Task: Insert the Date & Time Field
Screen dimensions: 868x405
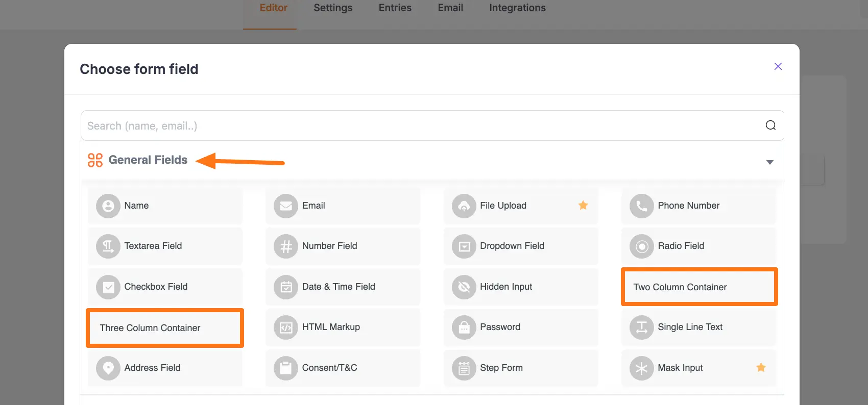Action: click(x=338, y=287)
